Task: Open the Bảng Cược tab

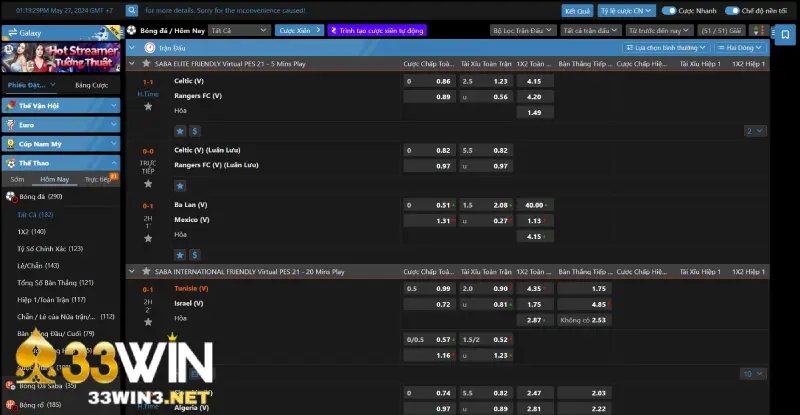Action: [x=91, y=85]
